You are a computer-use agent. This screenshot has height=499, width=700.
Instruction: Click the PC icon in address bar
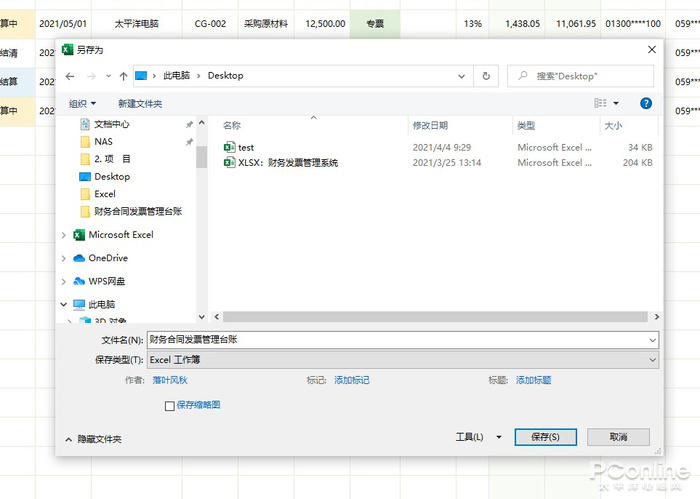coord(141,76)
